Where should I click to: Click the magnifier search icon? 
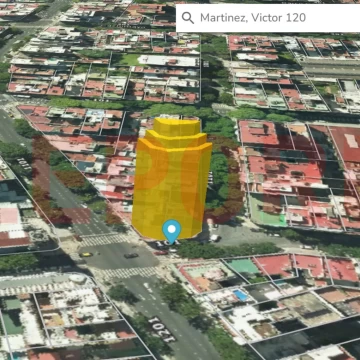click(x=188, y=18)
